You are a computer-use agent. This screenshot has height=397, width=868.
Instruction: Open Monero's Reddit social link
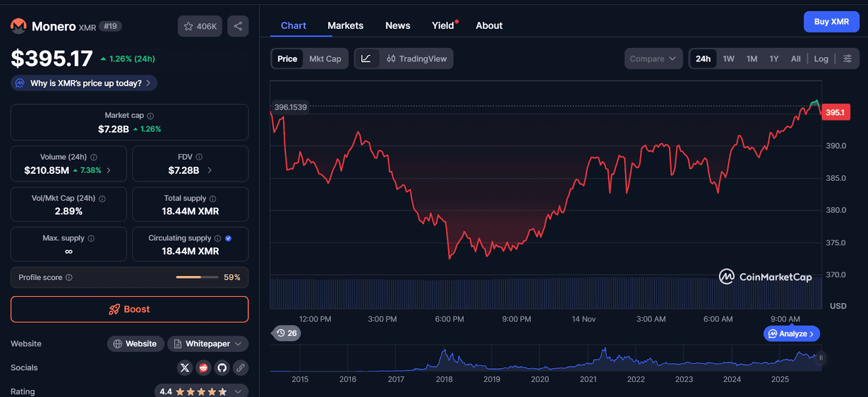click(x=203, y=368)
